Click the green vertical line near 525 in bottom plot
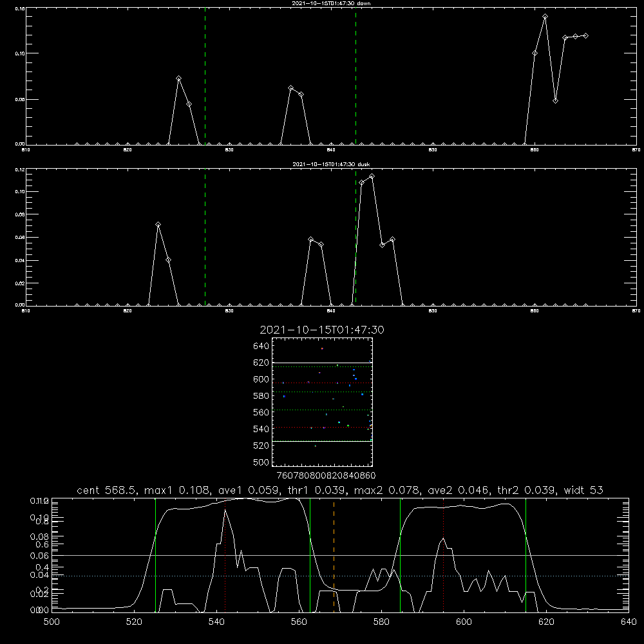This screenshot has height=644, width=644. click(x=155, y=555)
